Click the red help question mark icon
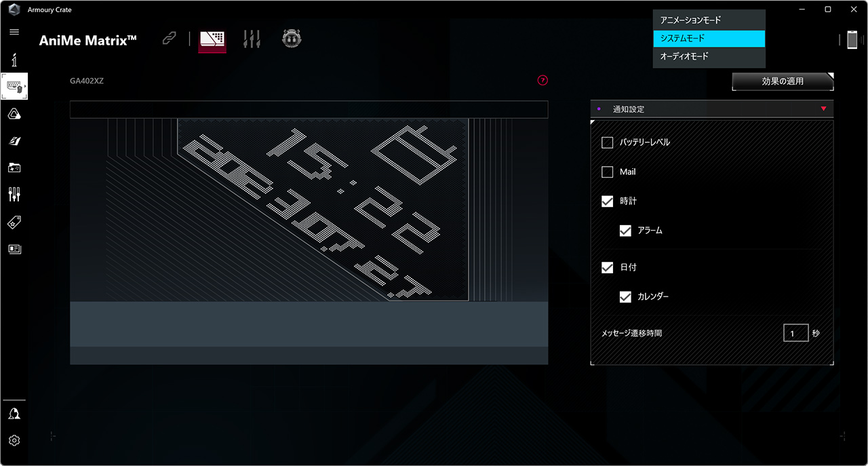This screenshot has width=868, height=466. 542,80
